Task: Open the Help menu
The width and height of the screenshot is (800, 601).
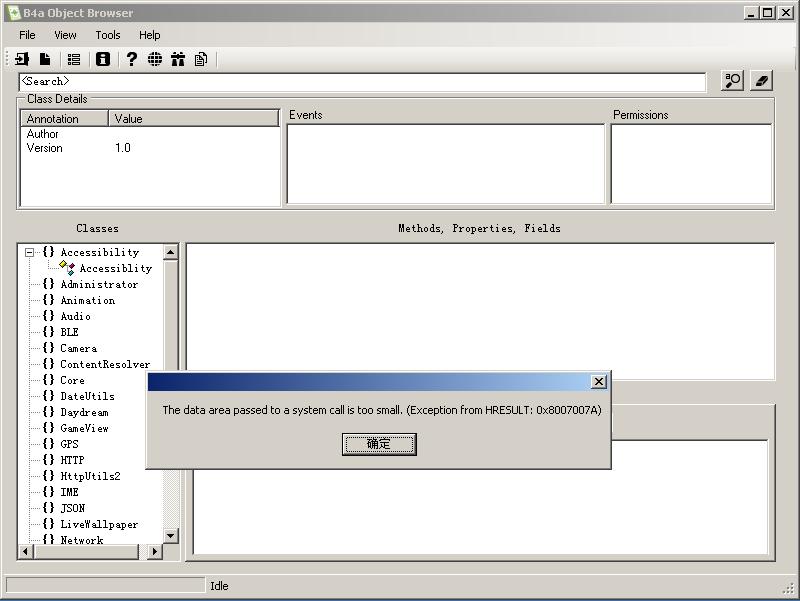Action: [x=149, y=35]
